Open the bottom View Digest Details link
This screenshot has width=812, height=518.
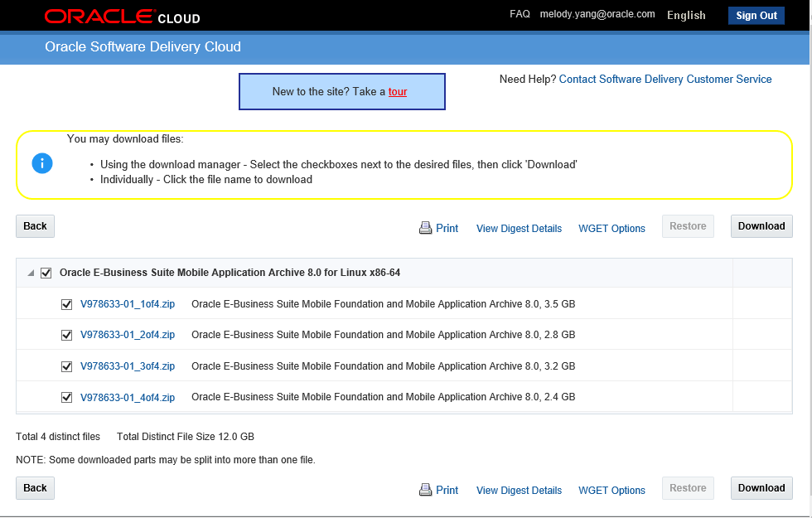519,490
